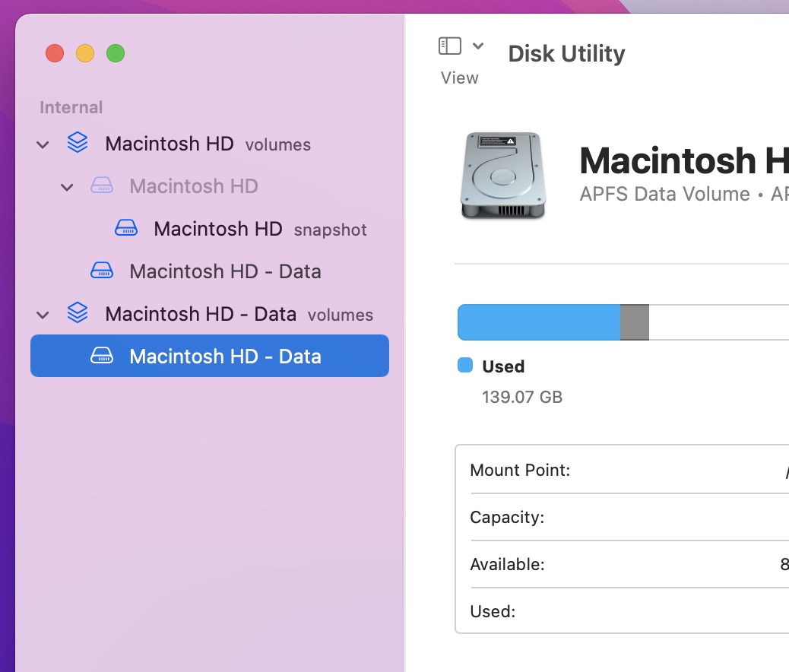
Task: Select Macintosh HD - Data under Macintosh HD
Action: coord(225,271)
